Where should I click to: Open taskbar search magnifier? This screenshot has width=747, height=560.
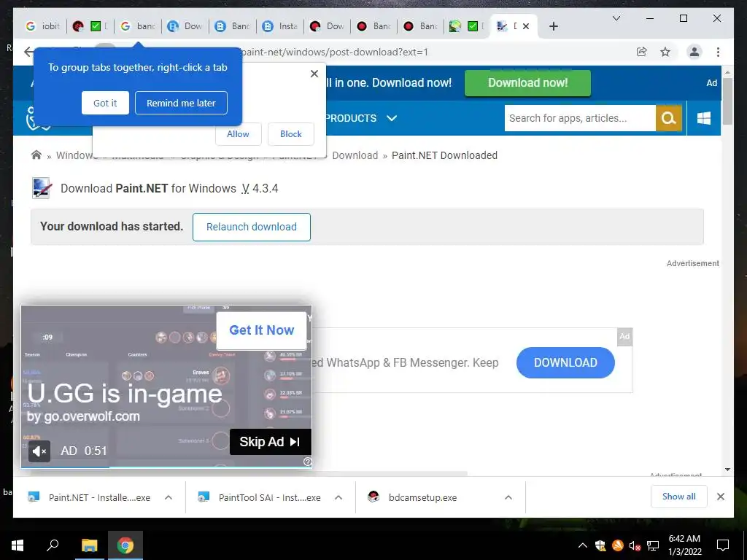click(x=53, y=545)
